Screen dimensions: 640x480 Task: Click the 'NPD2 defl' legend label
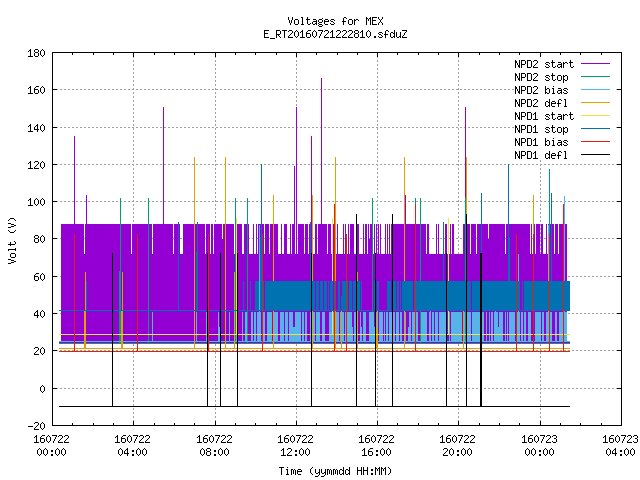pyautogui.click(x=541, y=103)
